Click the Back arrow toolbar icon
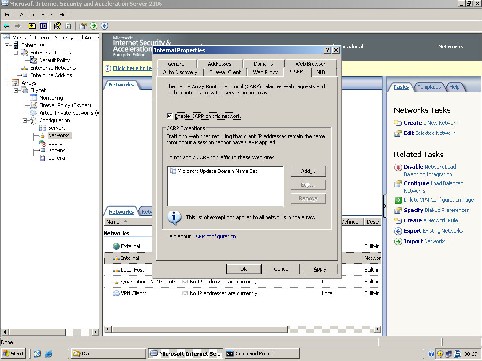Image resolution: width=482 pixels, height=361 pixels. click(6, 26)
